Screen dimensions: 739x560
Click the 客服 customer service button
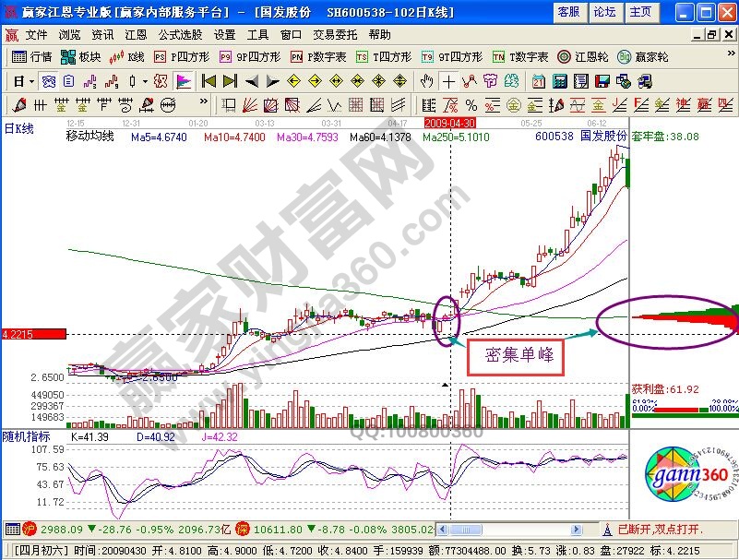[569, 12]
